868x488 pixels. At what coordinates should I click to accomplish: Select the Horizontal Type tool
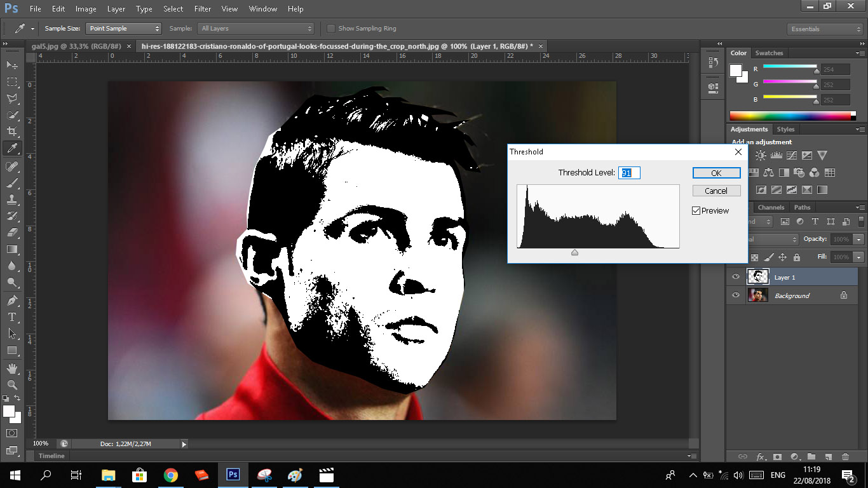pyautogui.click(x=12, y=316)
